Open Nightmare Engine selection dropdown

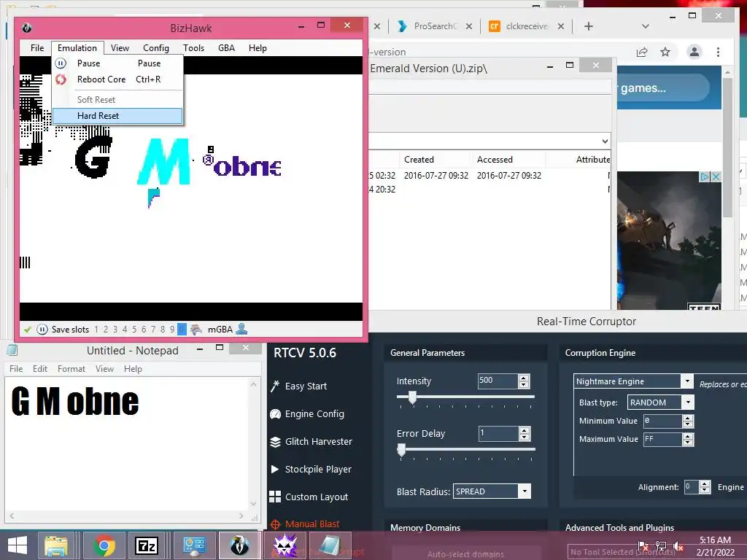(x=687, y=381)
